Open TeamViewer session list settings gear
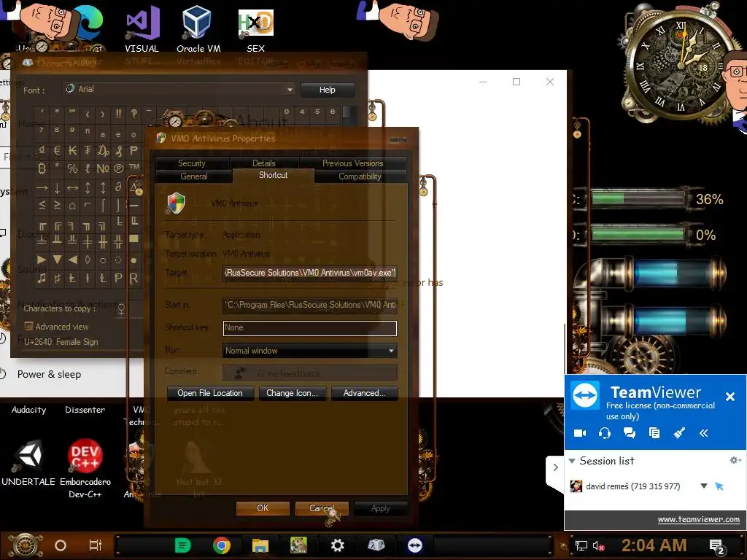The width and height of the screenshot is (747, 560). click(735, 460)
